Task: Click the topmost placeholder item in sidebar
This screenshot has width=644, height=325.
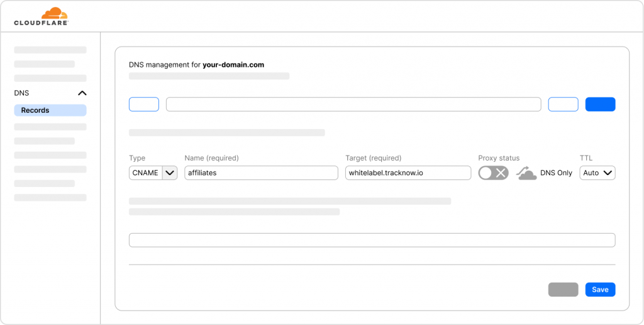Action: [x=50, y=50]
